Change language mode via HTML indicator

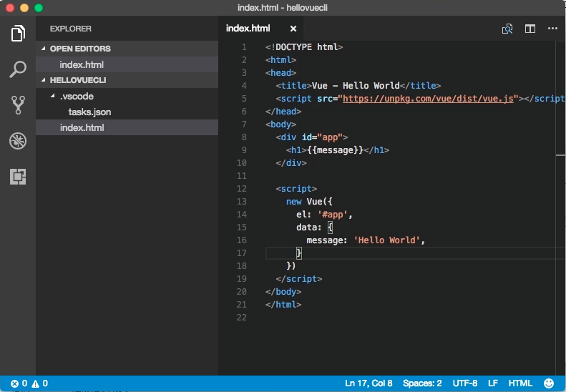click(520, 383)
